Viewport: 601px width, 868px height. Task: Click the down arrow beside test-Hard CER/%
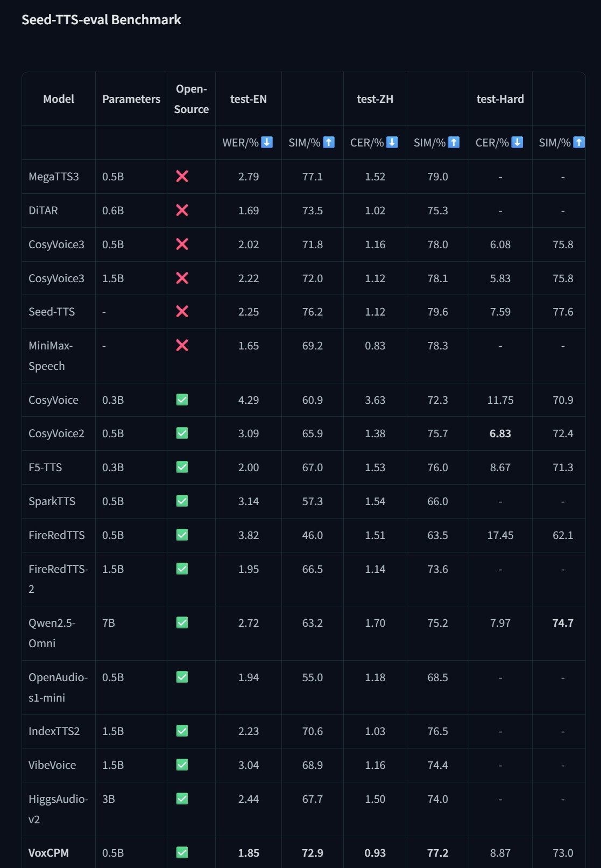pos(517,142)
